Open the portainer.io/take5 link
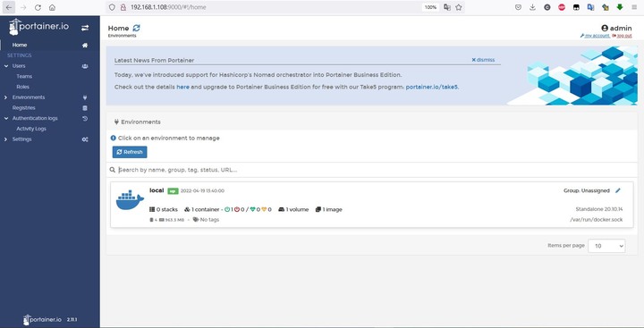This screenshot has width=644, height=328. (432, 87)
